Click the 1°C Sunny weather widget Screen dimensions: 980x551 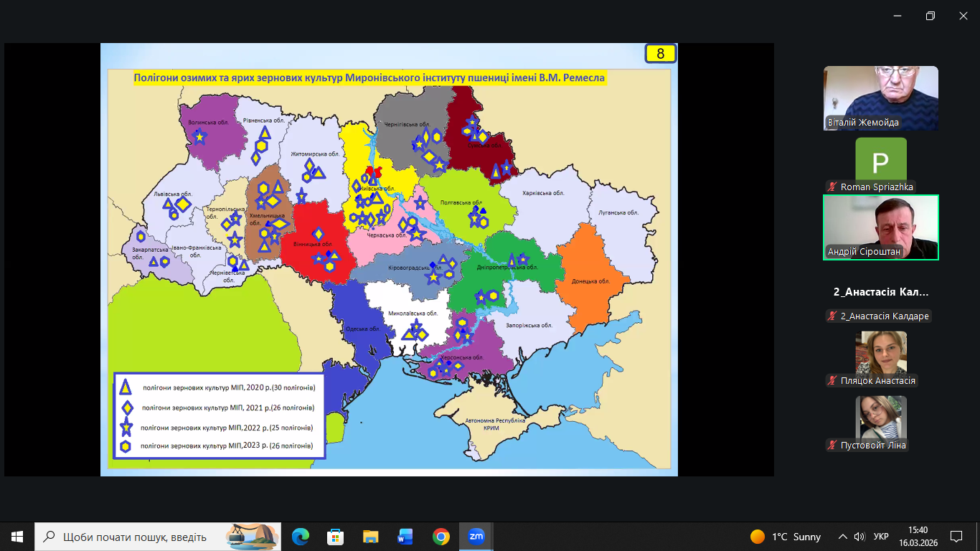786,537
